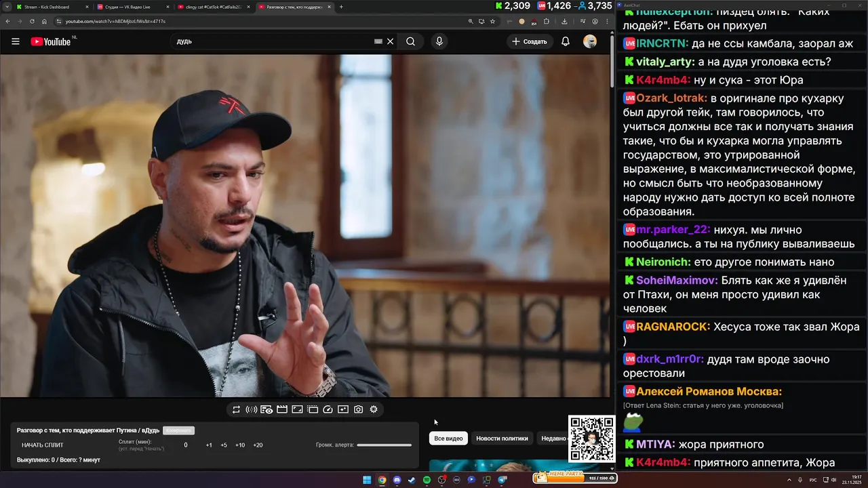Adjust the Громк. алерта volume slider
The image size is (868, 488).
tap(384, 445)
